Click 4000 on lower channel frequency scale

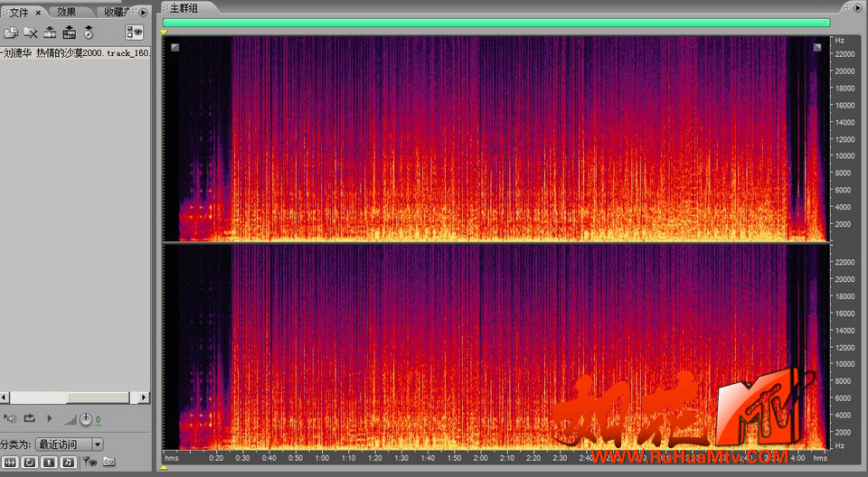coord(843,415)
